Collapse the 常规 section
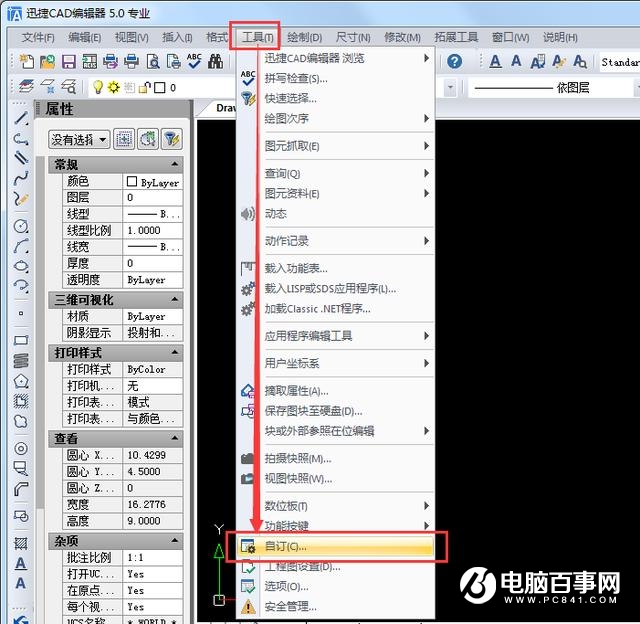 [x=175, y=164]
